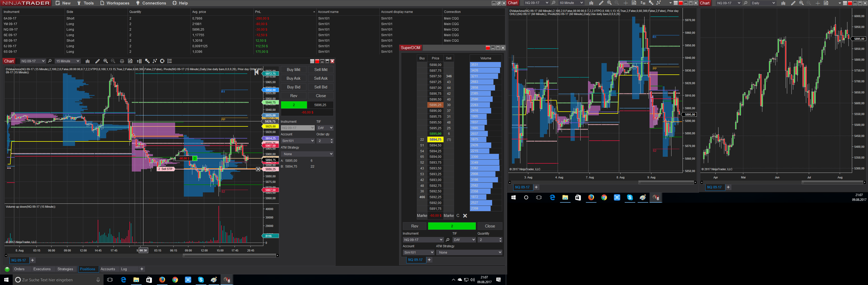Select drawing tools pencil in 15 Minute chart
This screenshot has height=285, width=868.
[97, 61]
